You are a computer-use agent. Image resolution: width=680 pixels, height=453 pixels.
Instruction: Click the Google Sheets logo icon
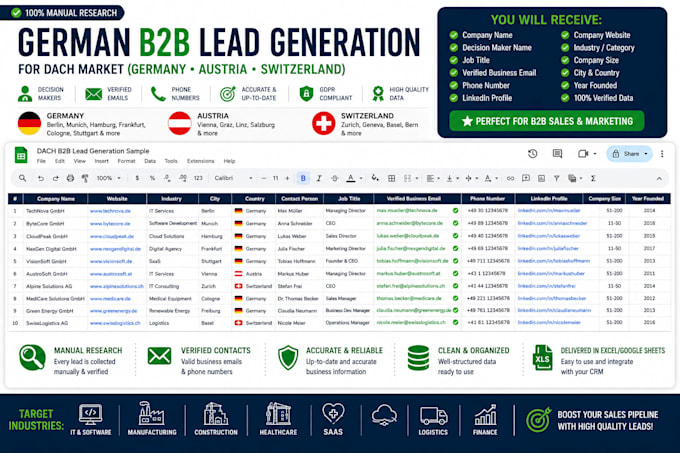21,155
